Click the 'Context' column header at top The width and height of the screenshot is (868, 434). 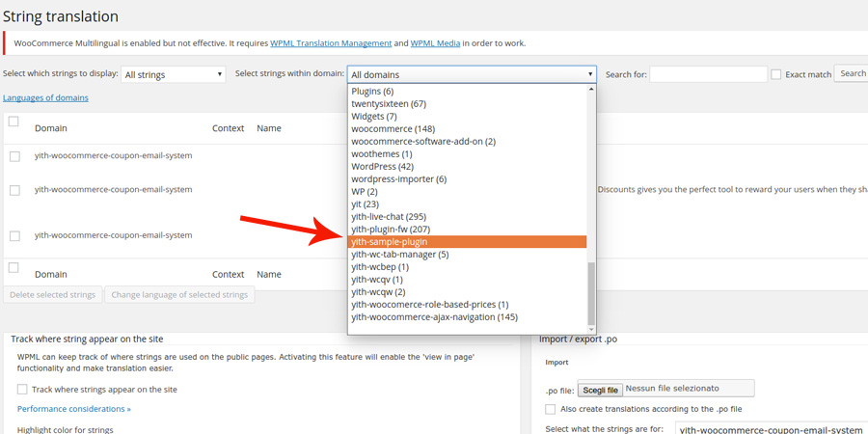pos(228,128)
